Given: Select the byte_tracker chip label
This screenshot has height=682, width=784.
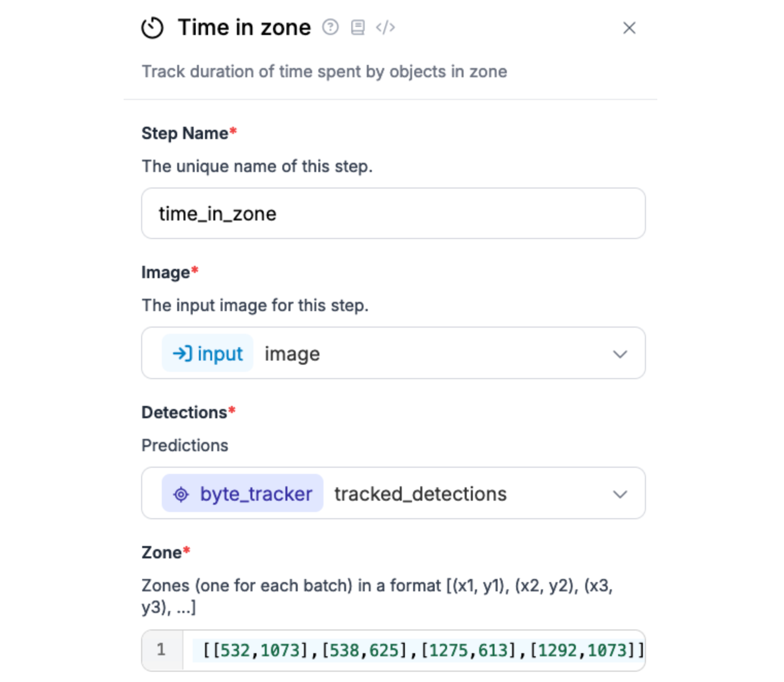Looking at the screenshot, I should pyautogui.click(x=256, y=494).
